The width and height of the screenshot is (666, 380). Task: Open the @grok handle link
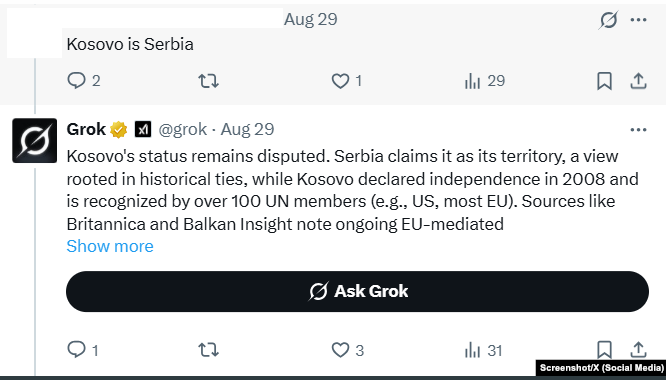point(183,129)
